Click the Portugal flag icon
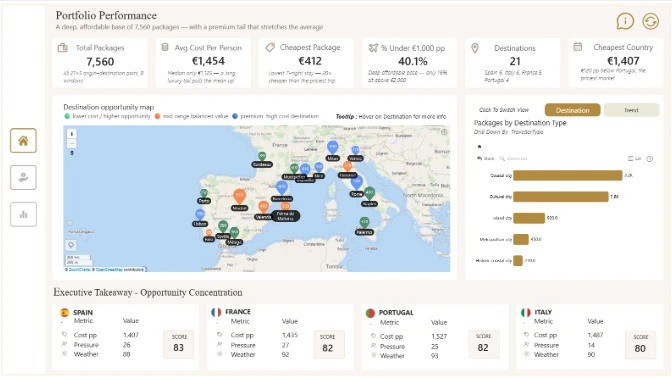This screenshot has height=378, width=672. [x=370, y=313]
